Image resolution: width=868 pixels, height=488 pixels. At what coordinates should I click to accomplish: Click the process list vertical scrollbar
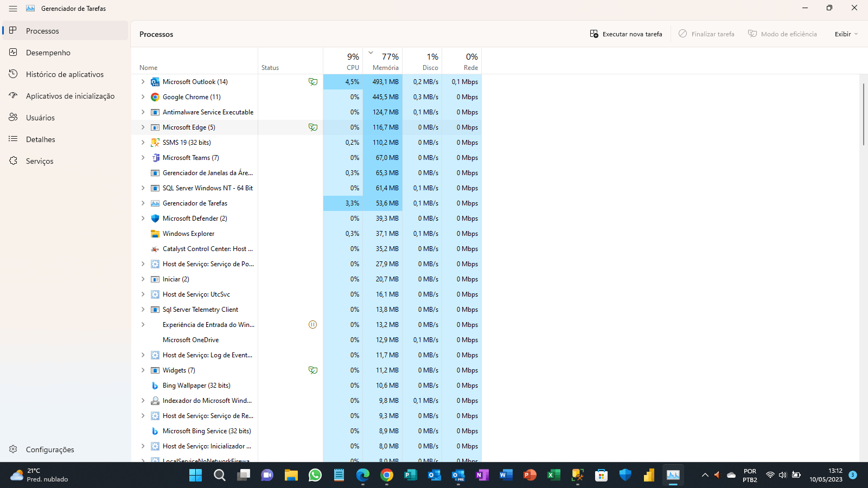click(864, 114)
